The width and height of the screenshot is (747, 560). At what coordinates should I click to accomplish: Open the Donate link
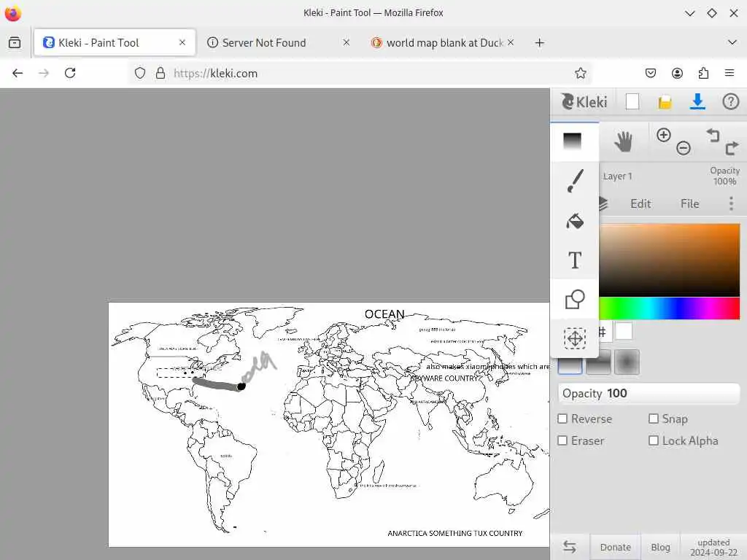[615, 547]
